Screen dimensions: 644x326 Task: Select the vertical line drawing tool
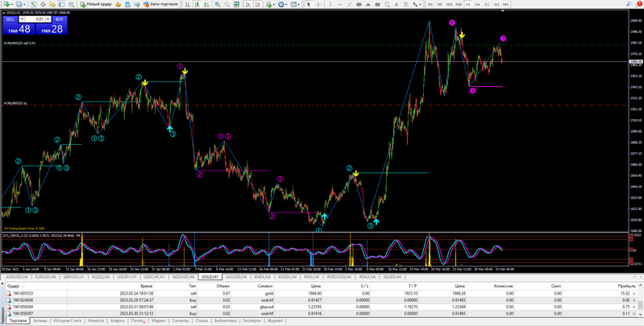330,5
